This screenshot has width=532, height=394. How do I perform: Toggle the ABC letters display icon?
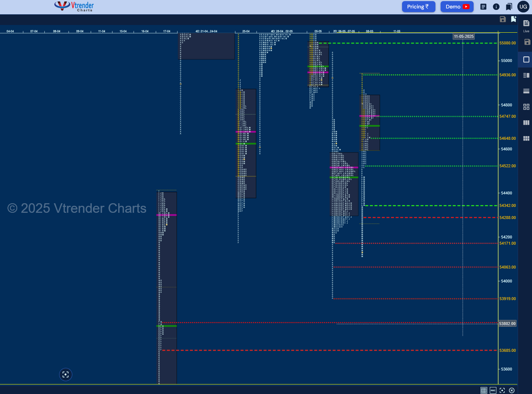(493, 390)
